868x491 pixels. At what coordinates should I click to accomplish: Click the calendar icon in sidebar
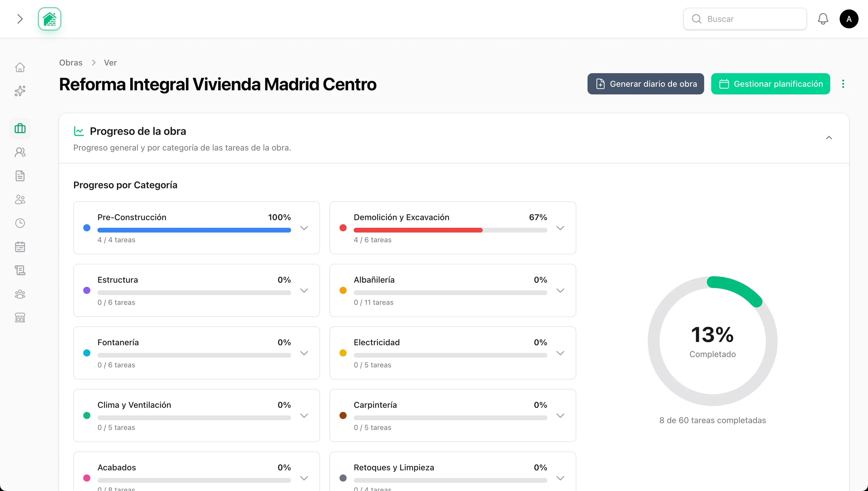[20, 247]
